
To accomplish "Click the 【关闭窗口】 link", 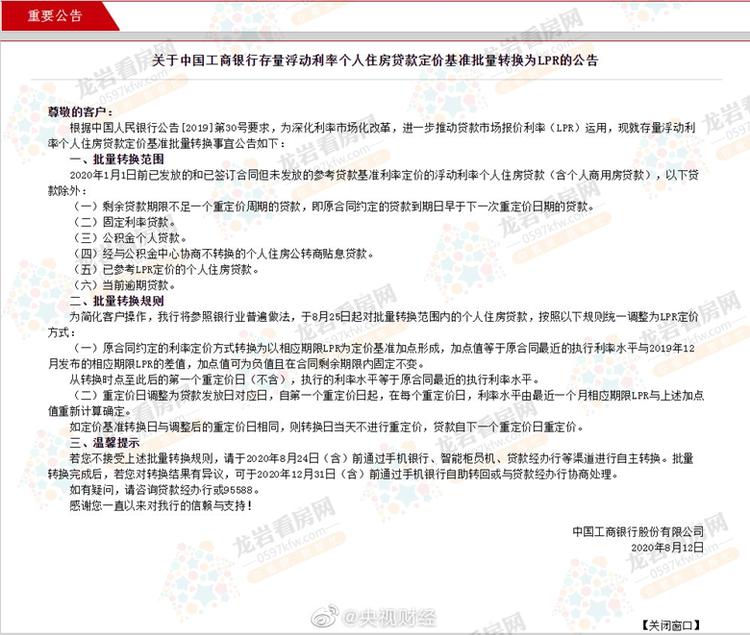I will (x=671, y=624).
